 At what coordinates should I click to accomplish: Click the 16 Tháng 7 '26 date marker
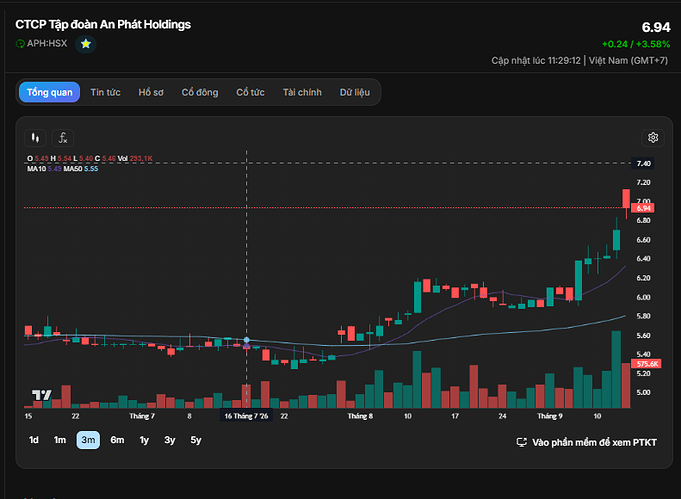tap(246, 416)
